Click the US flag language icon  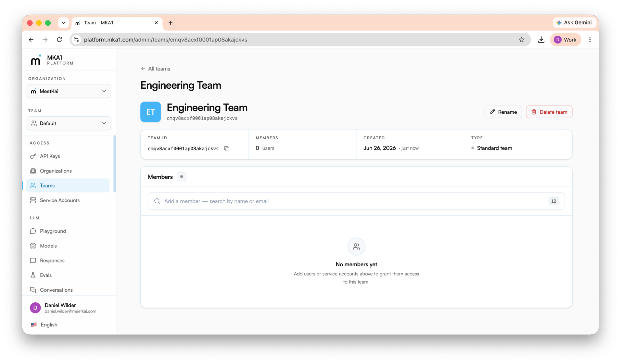point(34,325)
